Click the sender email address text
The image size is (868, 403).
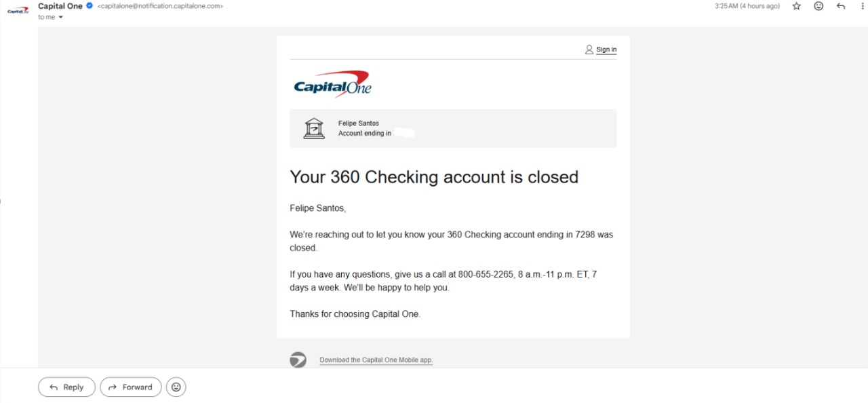(x=160, y=6)
